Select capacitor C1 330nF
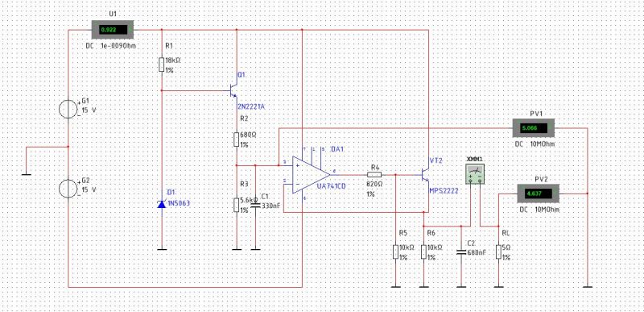 (x=255, y=204)
